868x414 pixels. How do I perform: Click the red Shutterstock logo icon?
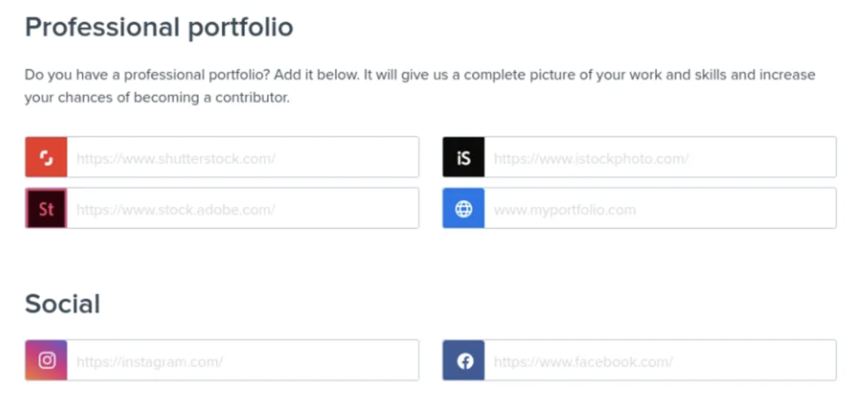click(x=47, y=158)
